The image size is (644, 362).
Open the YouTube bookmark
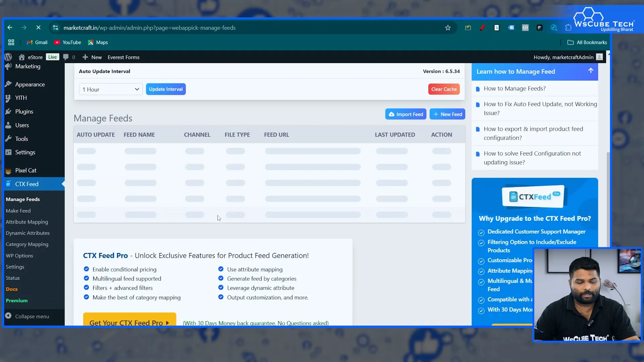[x=68, y=42]
